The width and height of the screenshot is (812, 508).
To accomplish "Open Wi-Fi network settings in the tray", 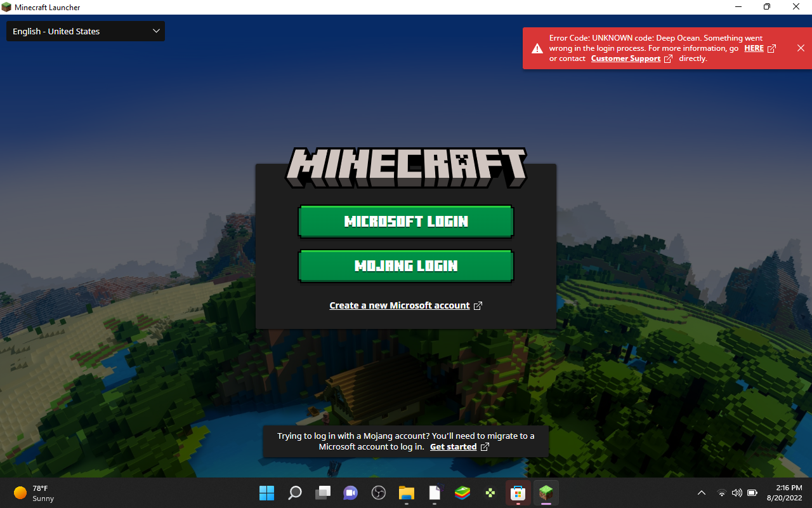I will tap(721, 493).
